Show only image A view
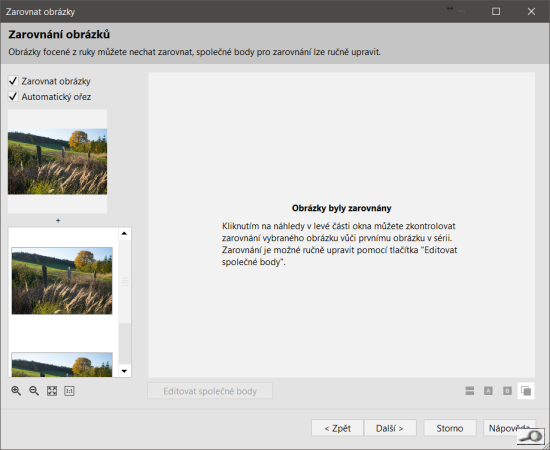Screen dimensions: 550x450 point(488,391)
